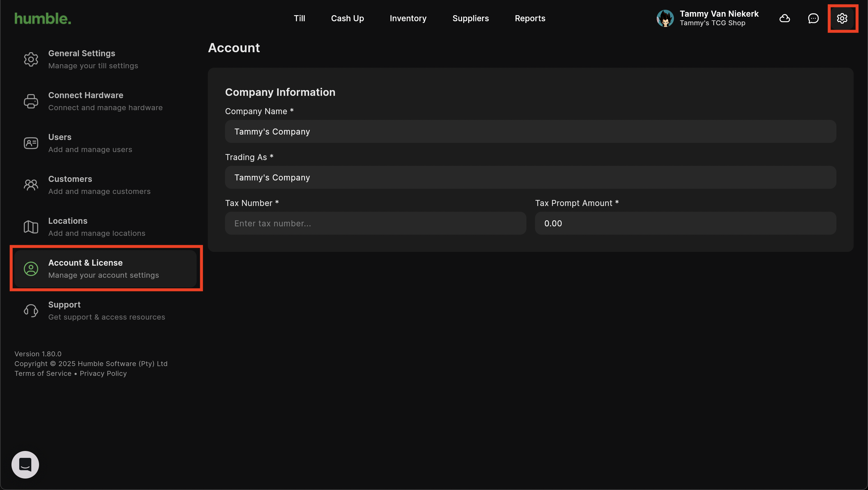The image size is (868, 490).
Task: Click the Tax Number input field
Action: pyautogui.click(x=375, y=223)
